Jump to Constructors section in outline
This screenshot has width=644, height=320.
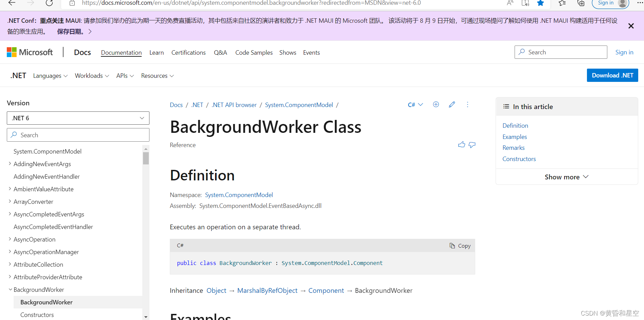coord(519,159)
